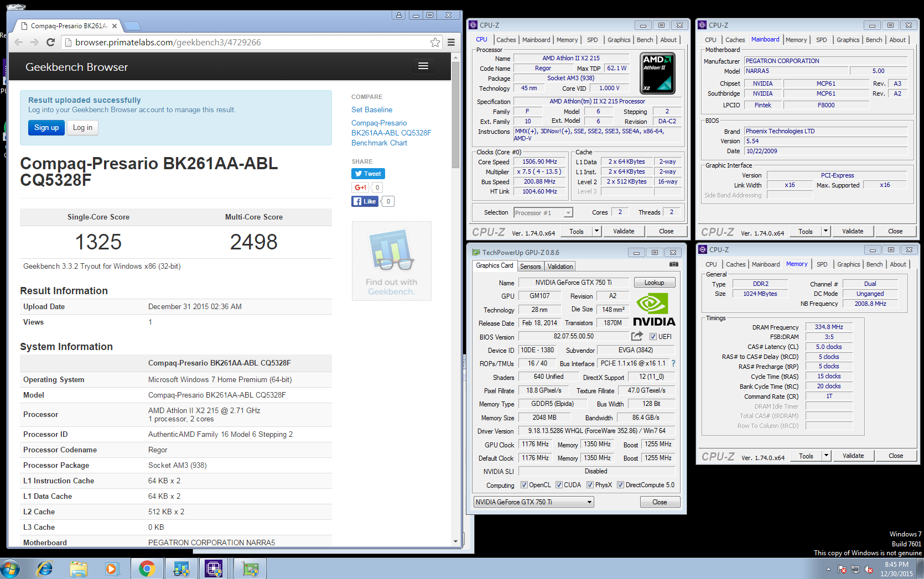
Task: Click AMD Athlon II logo in CPU-Z
Action: pyautogui.click(x=657, y=72)
